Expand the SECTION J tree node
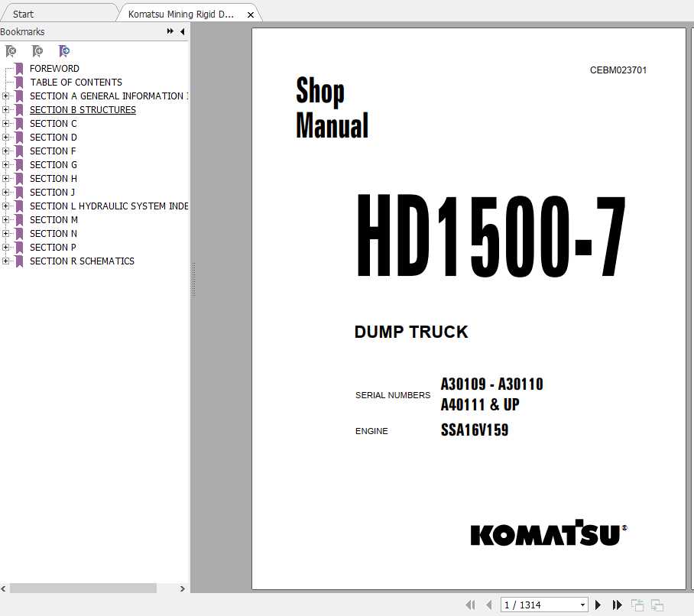 click(5, 192)
